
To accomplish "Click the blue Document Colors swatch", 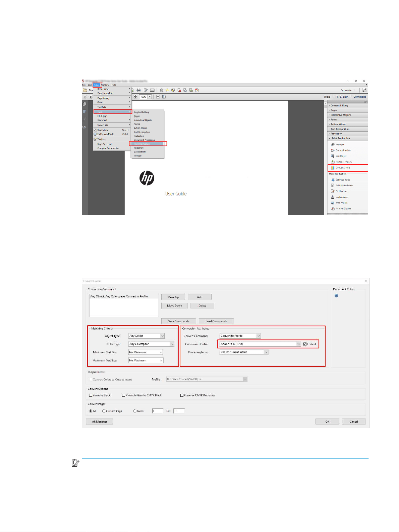I will (x=336, y=296).
